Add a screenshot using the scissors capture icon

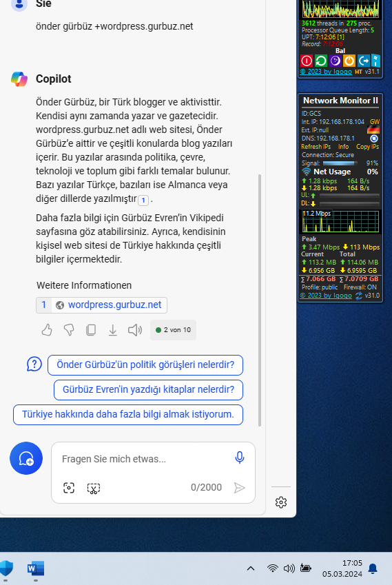93,488
